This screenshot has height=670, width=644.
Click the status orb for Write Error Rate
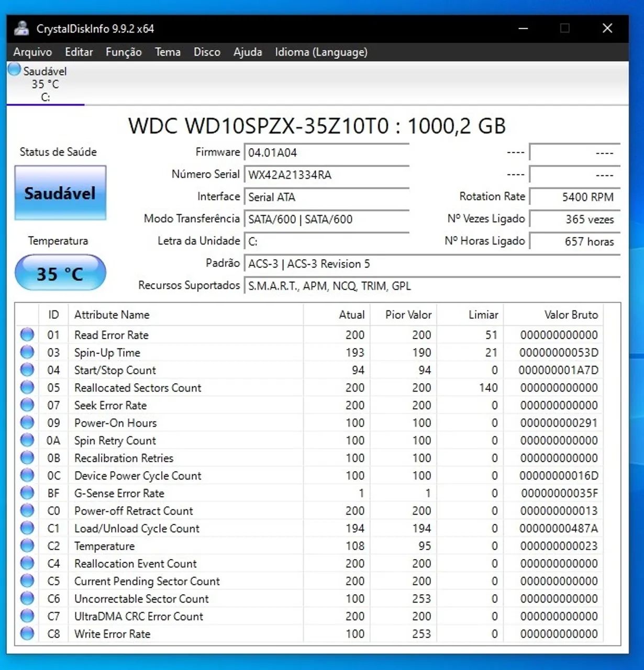coord(27,633)
